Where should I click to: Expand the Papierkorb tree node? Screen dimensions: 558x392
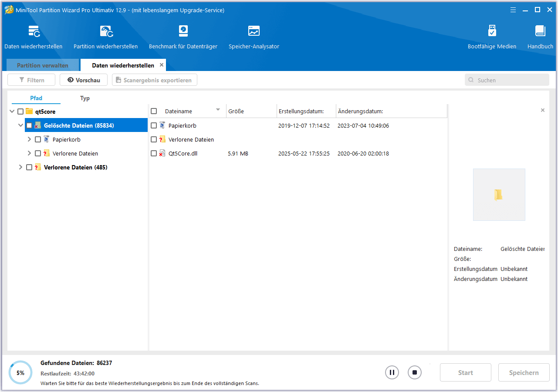pos(29,139)
